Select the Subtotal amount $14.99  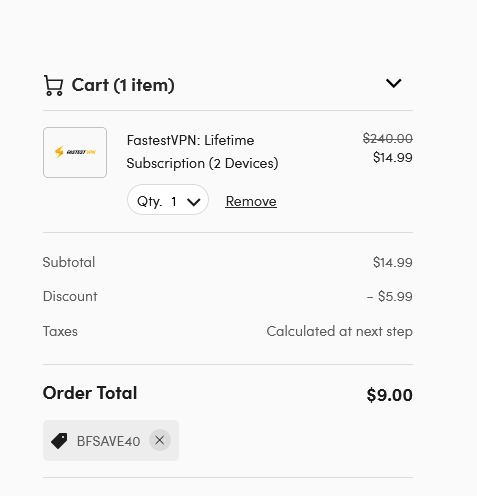click(393, 262)
